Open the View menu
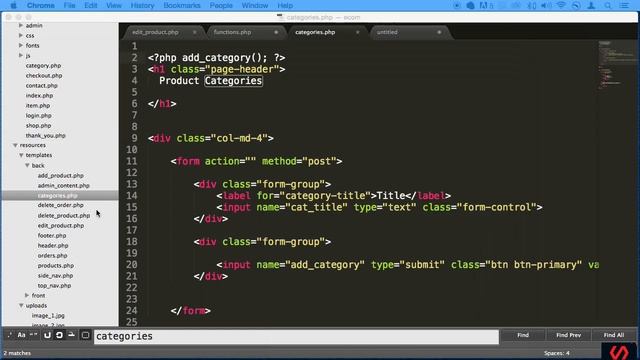 pos(113,5)
